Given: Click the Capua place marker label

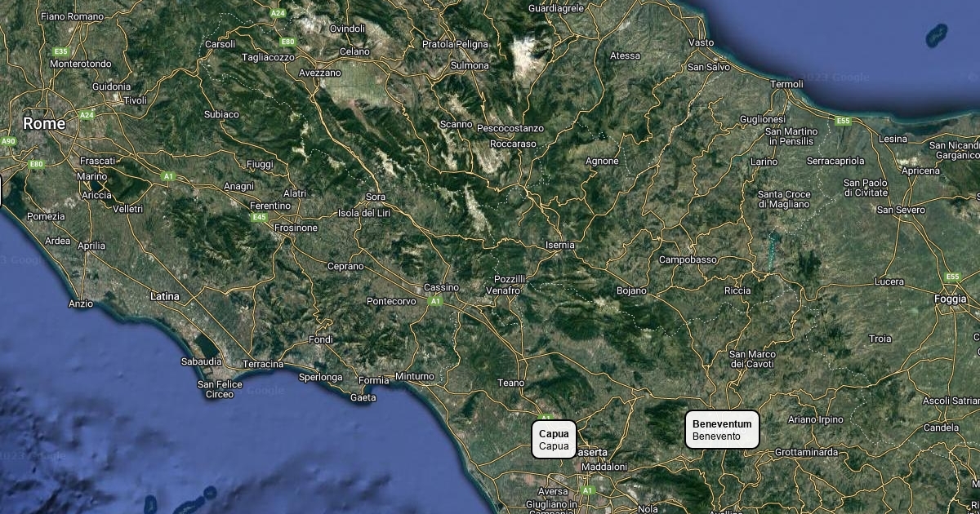Looking at the screenshot, I should (x=554, y=440).
